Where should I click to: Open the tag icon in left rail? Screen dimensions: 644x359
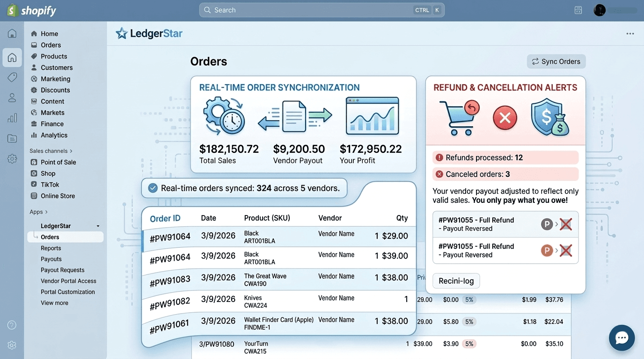click(12, 77)
